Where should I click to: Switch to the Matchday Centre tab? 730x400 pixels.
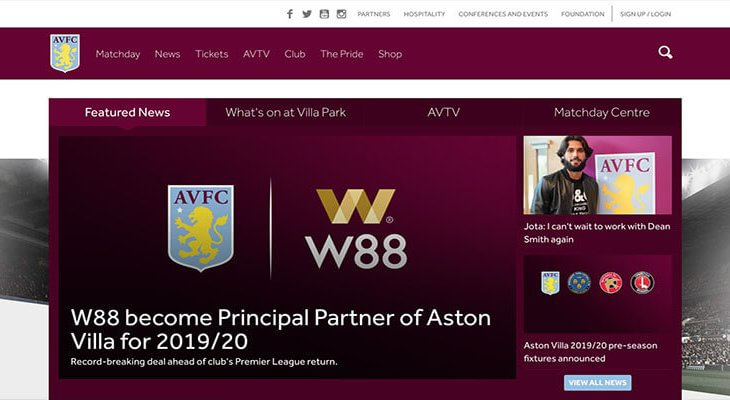[x=602, y=112]
